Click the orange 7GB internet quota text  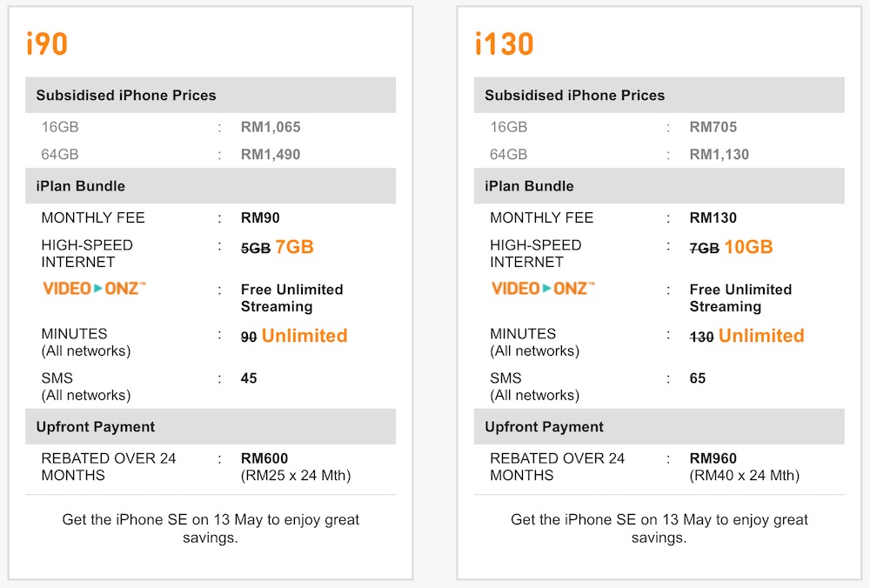point(294,247)
